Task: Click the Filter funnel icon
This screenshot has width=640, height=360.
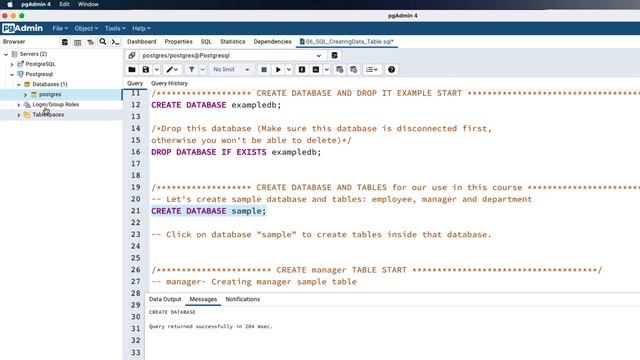Action: click(191, 70)
